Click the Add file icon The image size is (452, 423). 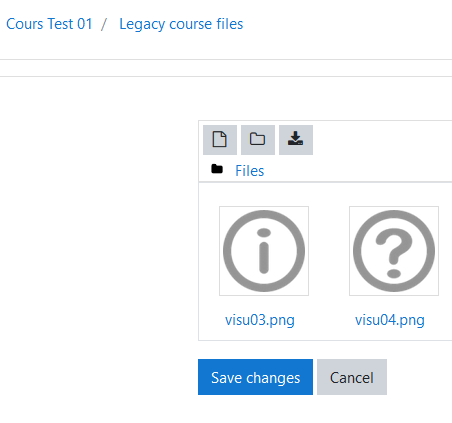220,140
